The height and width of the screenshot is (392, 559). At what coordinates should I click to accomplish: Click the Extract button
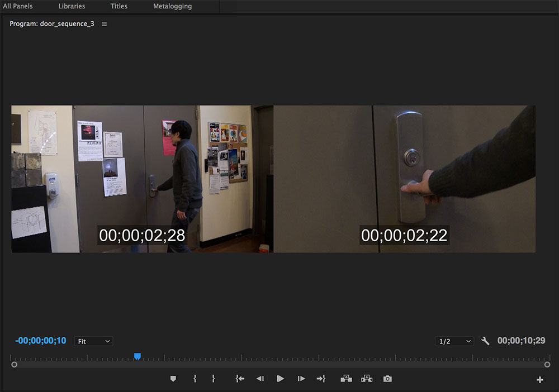tap(367, 379)
